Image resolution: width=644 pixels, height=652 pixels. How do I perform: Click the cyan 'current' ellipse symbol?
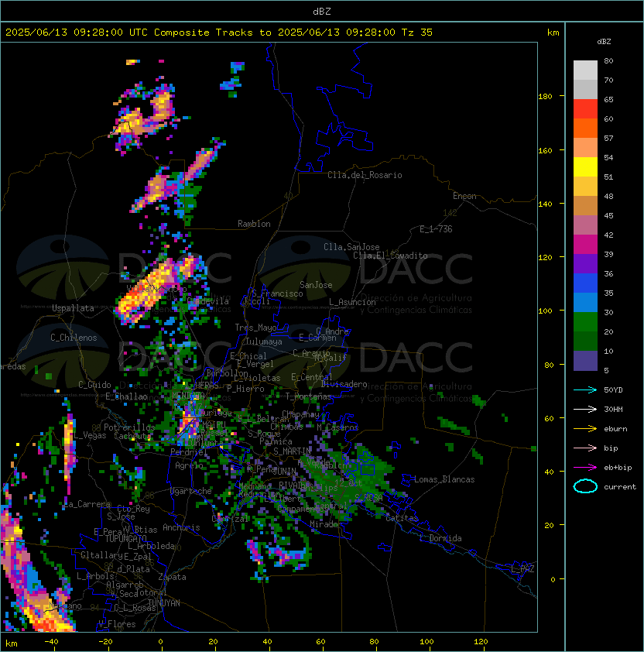point(585,486)
